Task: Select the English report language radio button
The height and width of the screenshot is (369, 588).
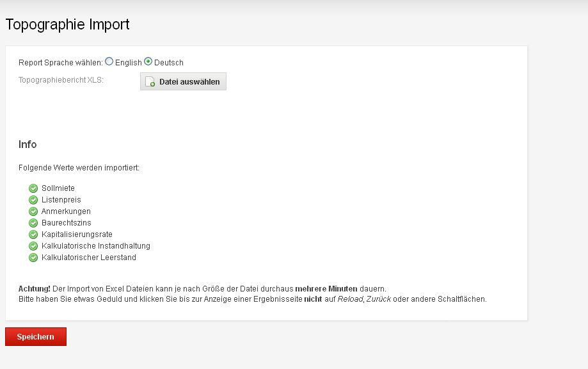Action: pyautogui.click(x=109, y=61)
